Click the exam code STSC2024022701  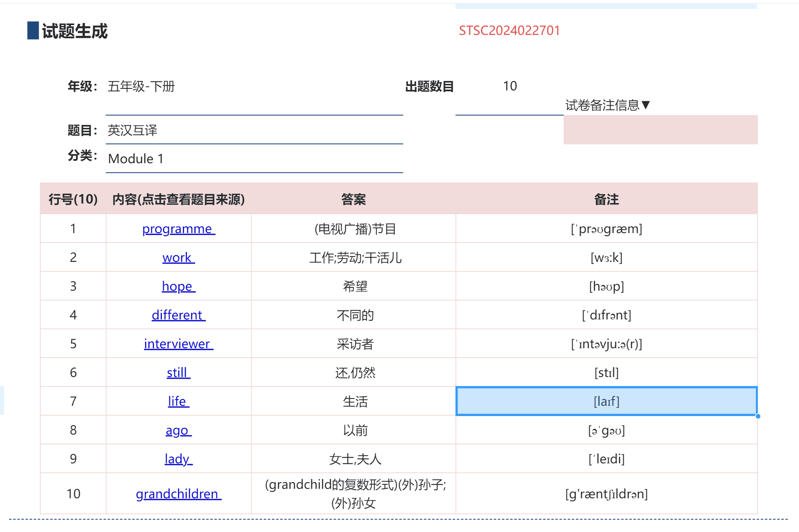point(509,30)
